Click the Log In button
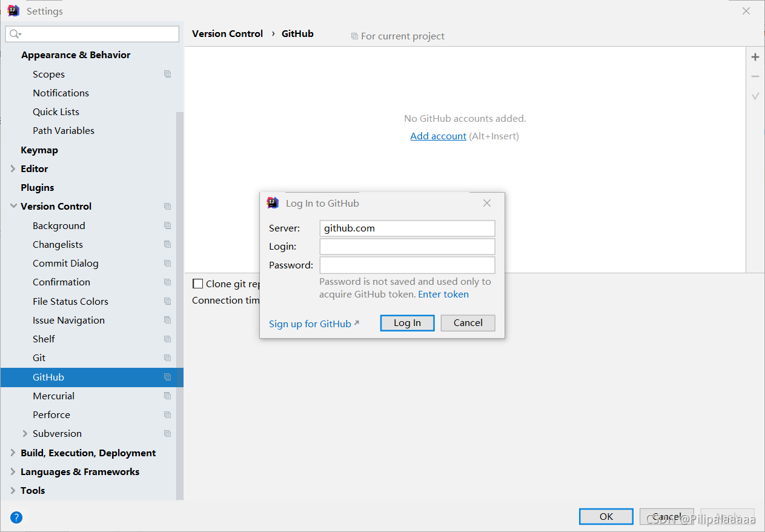 (408, 323)
